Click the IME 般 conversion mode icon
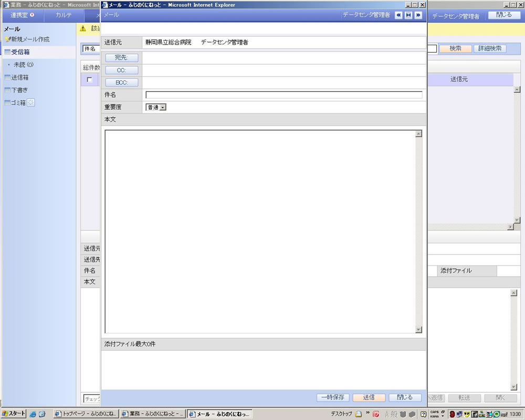 [394, 414]
